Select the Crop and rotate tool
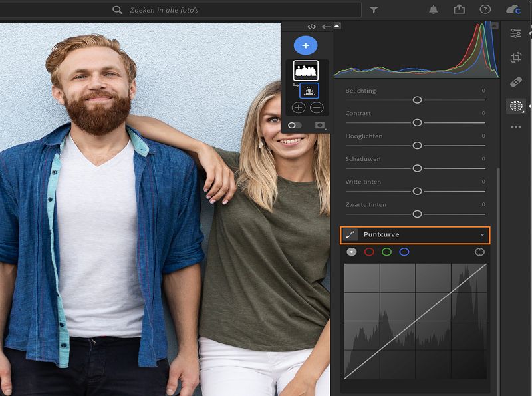Viewport: 532px width, 396px height. pyautogui.click(x=516, y=58)
